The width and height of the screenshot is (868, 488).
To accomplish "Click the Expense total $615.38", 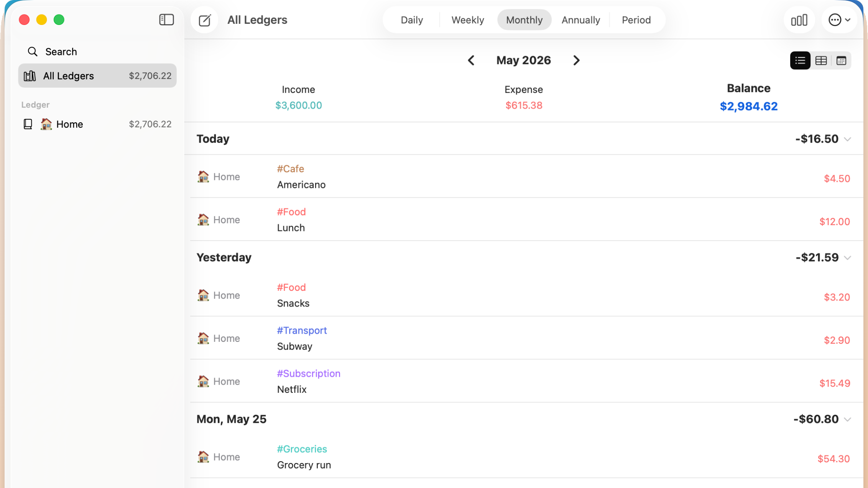I will [x=524, y=105].
